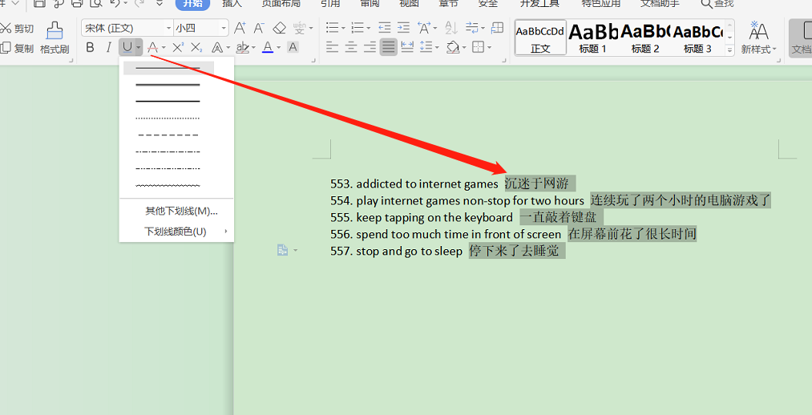Toggle the Underline U button
812x415 pixels.
point(127,48)
